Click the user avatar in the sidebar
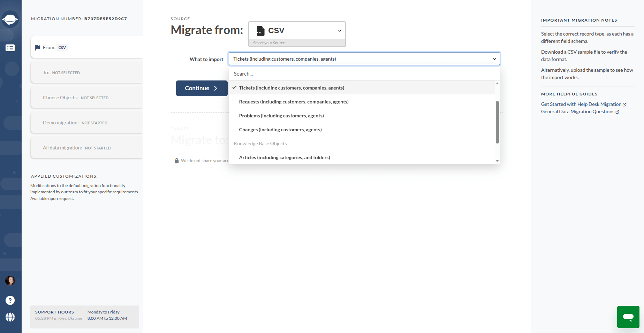644x333 pixels. (10, 281)
